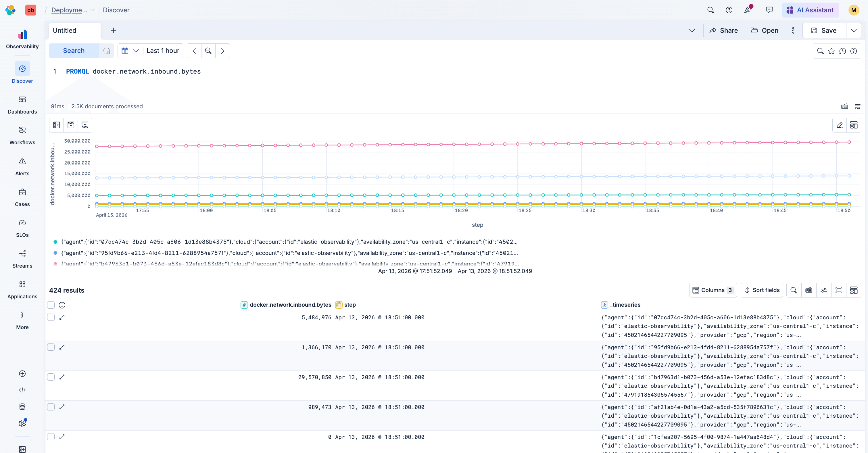
Task: Switch to the Untitled tab
Action: pyautogui.click(x=65, y=30)
